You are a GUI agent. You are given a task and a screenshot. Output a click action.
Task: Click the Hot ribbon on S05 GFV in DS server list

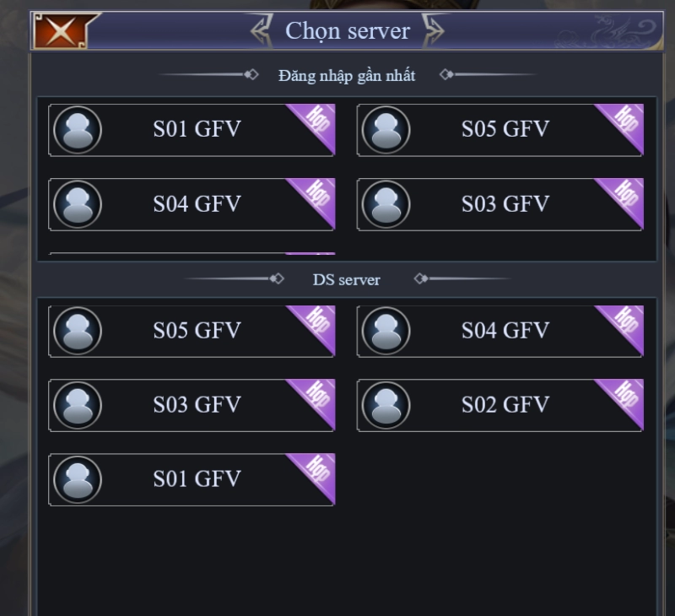pyautogui.click(x=316, y=323)
